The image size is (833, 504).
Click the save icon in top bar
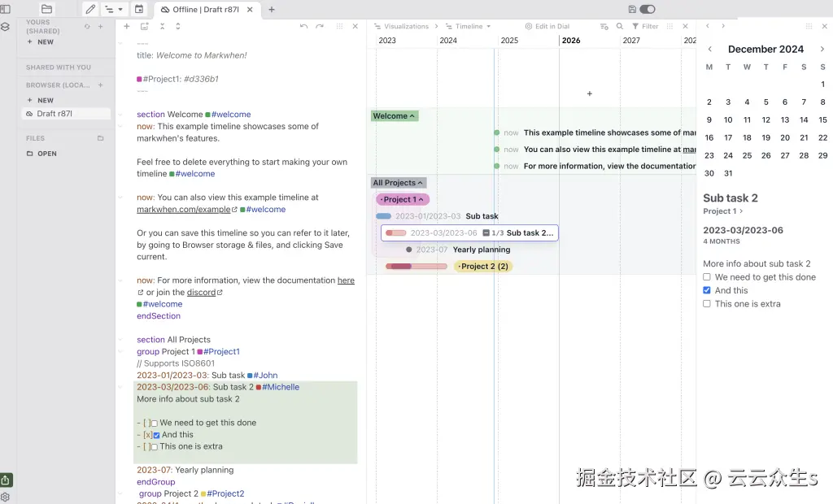click(x=632, y=9)
